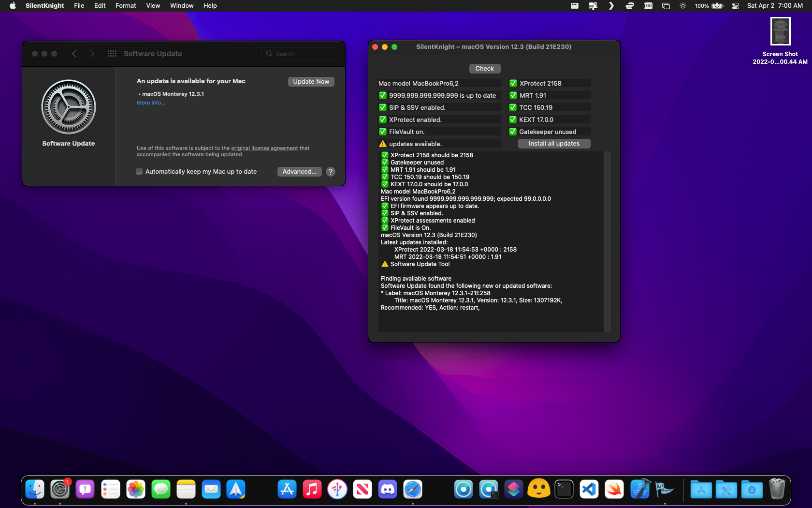This screenshot has height=508, width=812.
Task: Open the File menu
Action: 79,6
